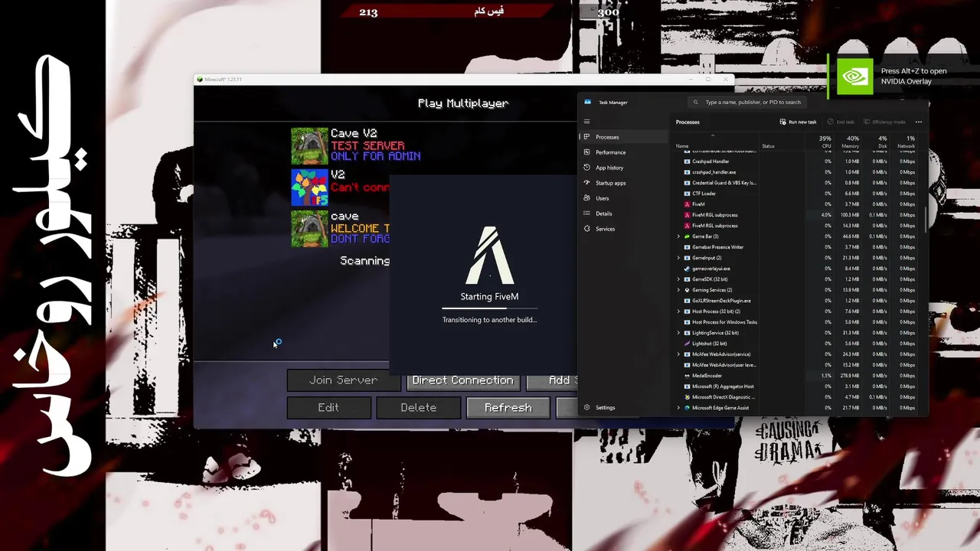Select the Credential Guard & VBS Key row
Viewport: 980px width, 551px height.
coord(796,183)
